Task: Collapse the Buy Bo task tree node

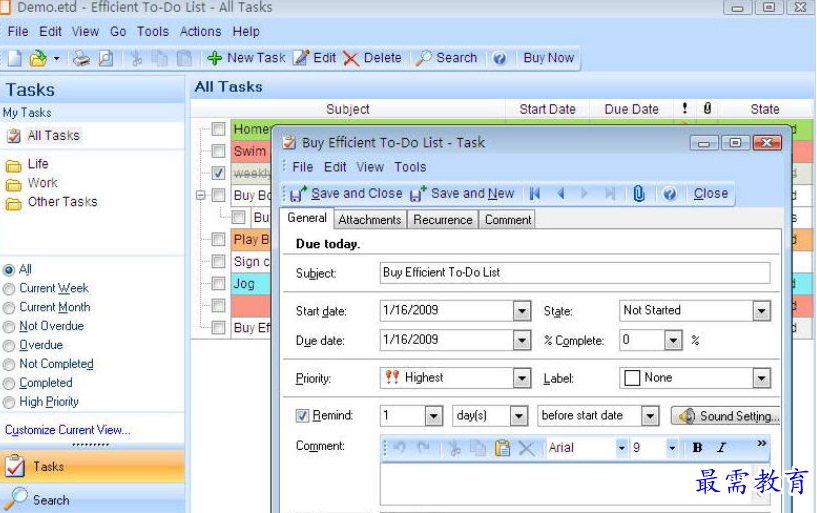Action: coord(201,195)
